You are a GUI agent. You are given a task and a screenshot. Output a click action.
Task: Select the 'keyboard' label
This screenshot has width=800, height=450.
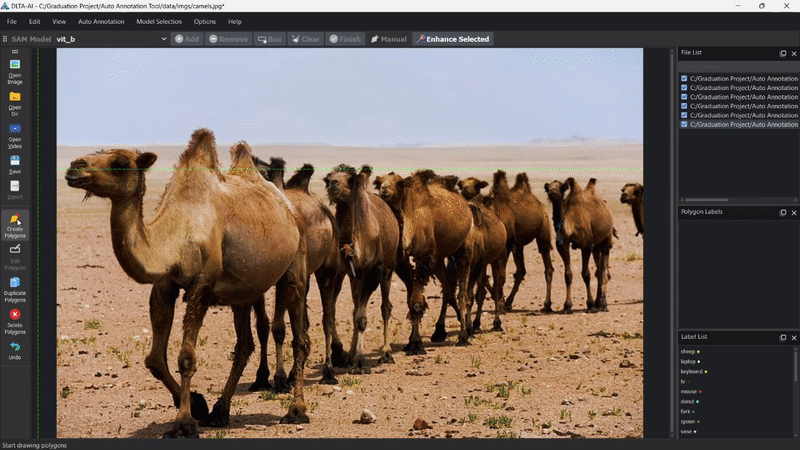(x=694, y=371)
